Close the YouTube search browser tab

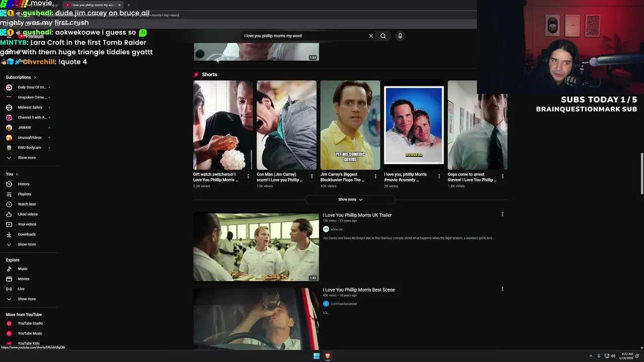(119, 5)
